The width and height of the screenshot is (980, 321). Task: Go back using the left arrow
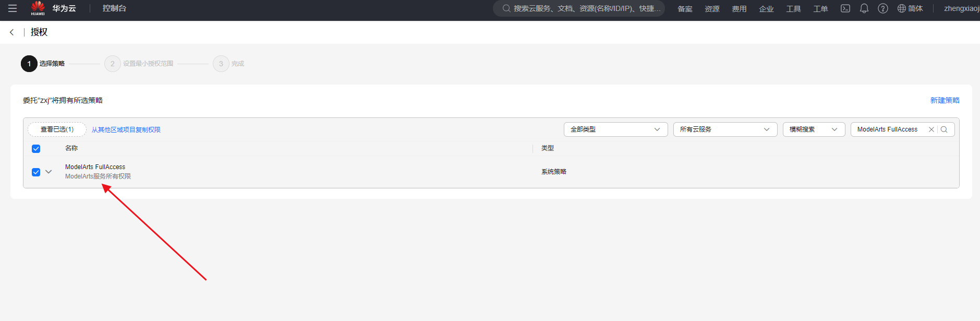coord(12,32)
